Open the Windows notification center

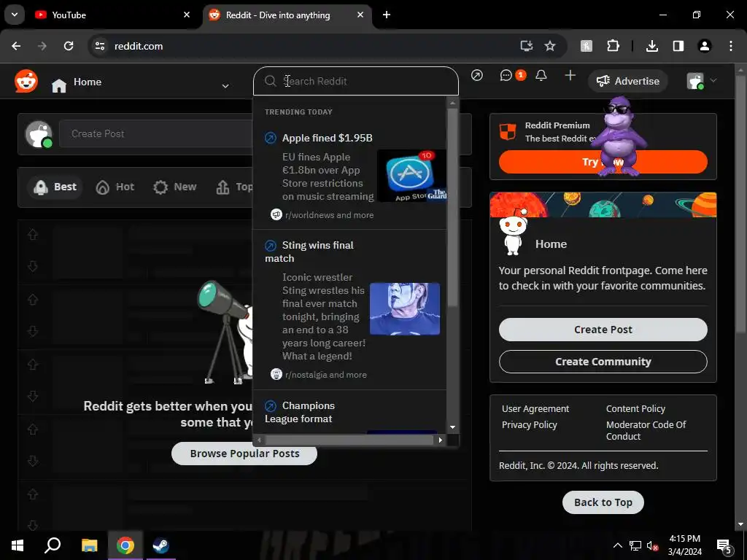724,546
